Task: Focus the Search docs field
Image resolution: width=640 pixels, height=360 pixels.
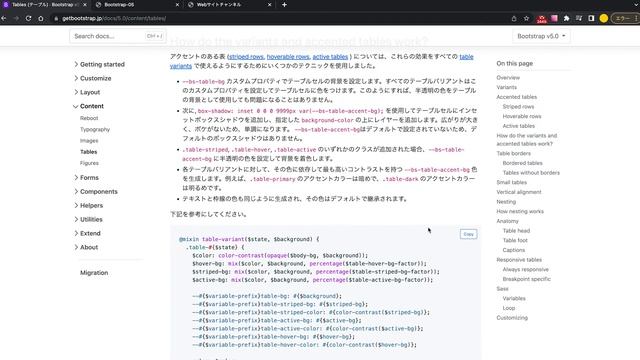Action: click(x=118, y=36)
